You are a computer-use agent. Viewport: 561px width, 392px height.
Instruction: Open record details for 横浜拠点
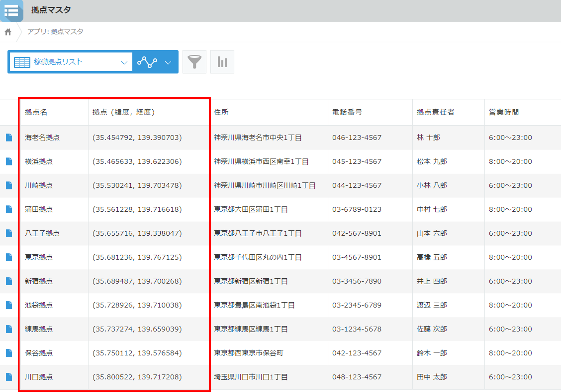click(9, 162)
